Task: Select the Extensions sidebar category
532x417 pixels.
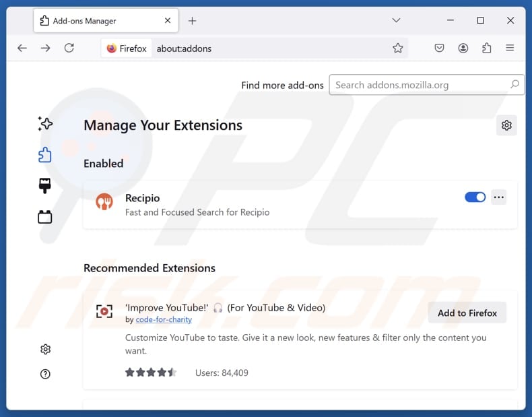Action: click(x=45, y=155)
